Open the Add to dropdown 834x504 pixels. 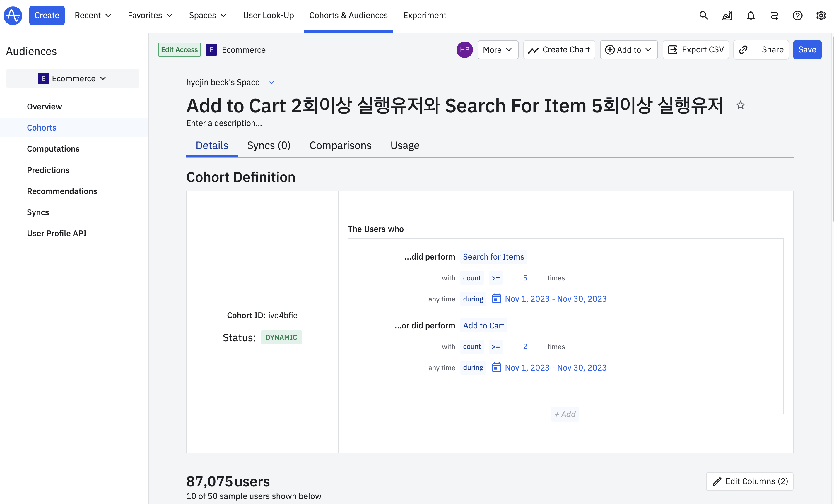(x=628, y=50)
